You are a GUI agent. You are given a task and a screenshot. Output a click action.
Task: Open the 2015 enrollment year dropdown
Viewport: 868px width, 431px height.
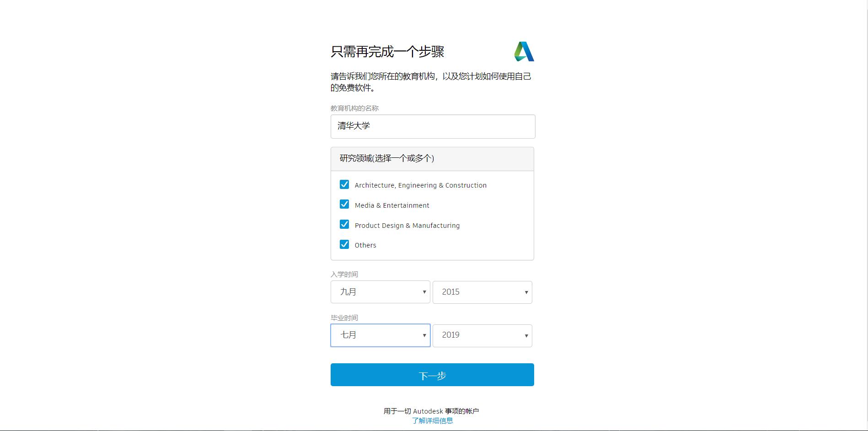[482, 292]
